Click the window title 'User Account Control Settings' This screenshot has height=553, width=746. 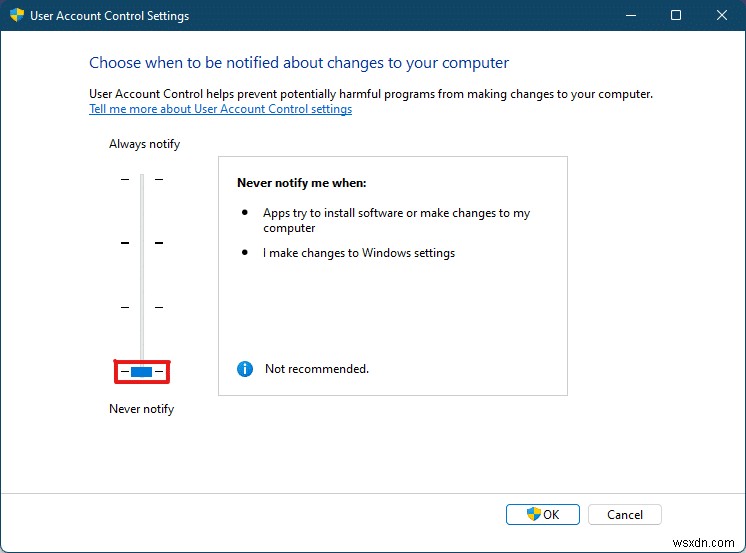109,16
